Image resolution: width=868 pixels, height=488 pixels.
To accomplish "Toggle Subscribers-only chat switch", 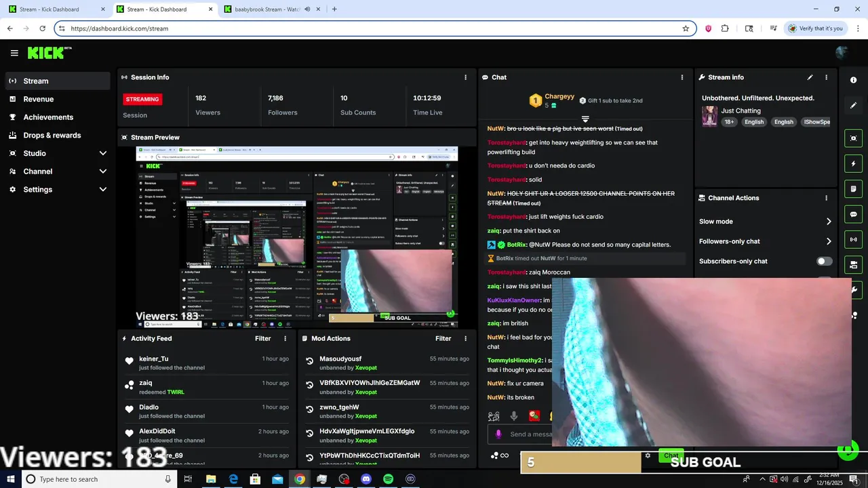I will pos(824,262).
